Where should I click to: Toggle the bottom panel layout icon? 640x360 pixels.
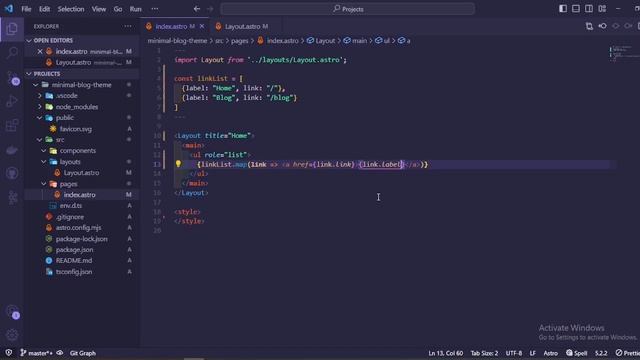point(576,9)
